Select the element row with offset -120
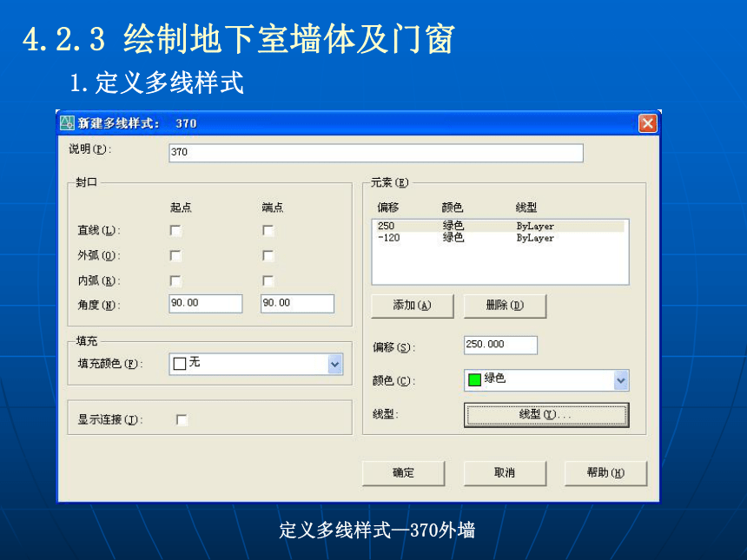Screen dimensions: 747x560 click(x=499, y=238)
